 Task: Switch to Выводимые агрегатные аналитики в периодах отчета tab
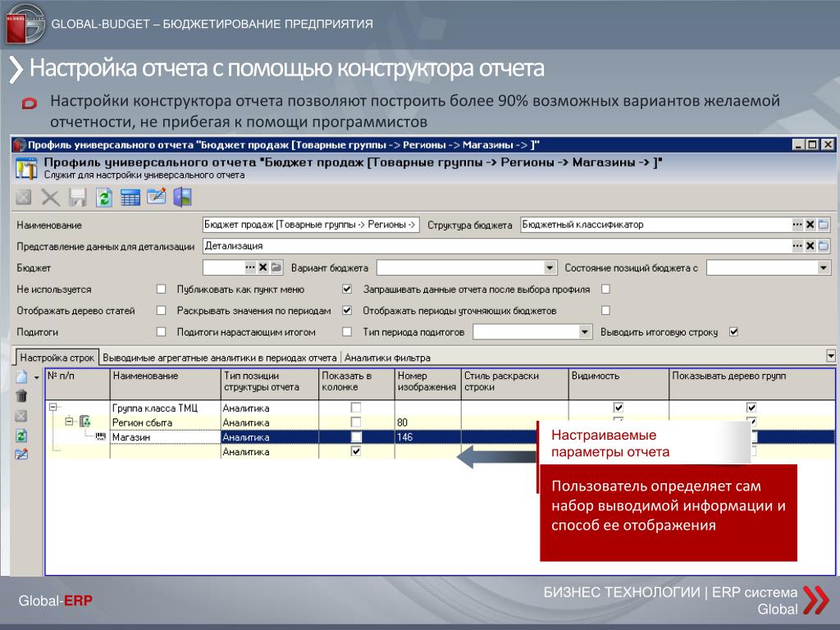tap(220, 358)
